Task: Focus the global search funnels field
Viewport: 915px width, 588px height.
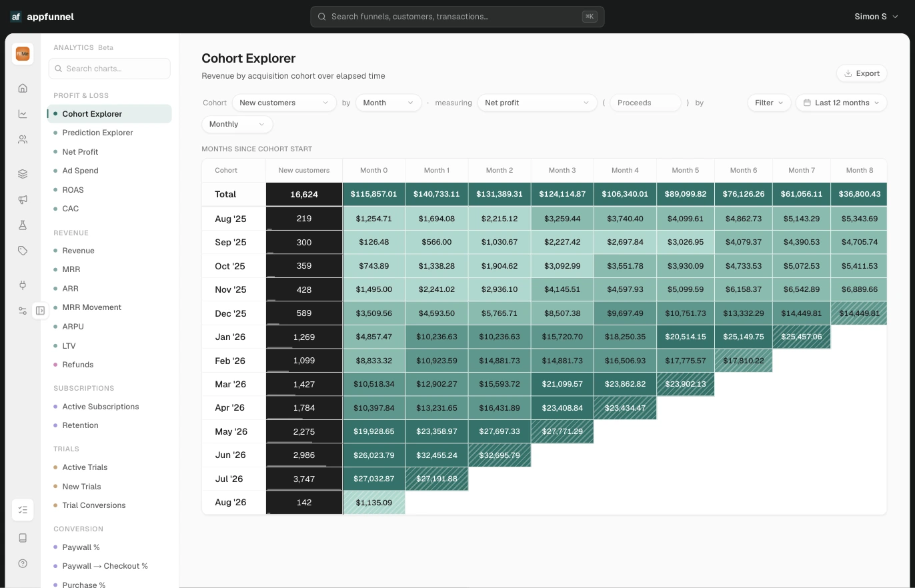Action: tap(457, 17)
